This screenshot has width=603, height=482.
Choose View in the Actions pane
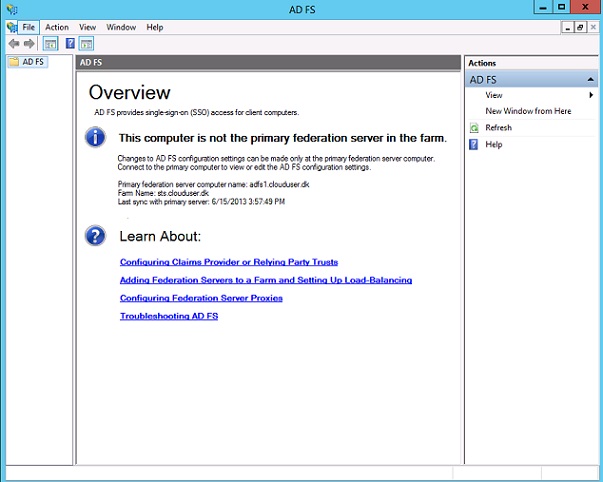point(494,95)
